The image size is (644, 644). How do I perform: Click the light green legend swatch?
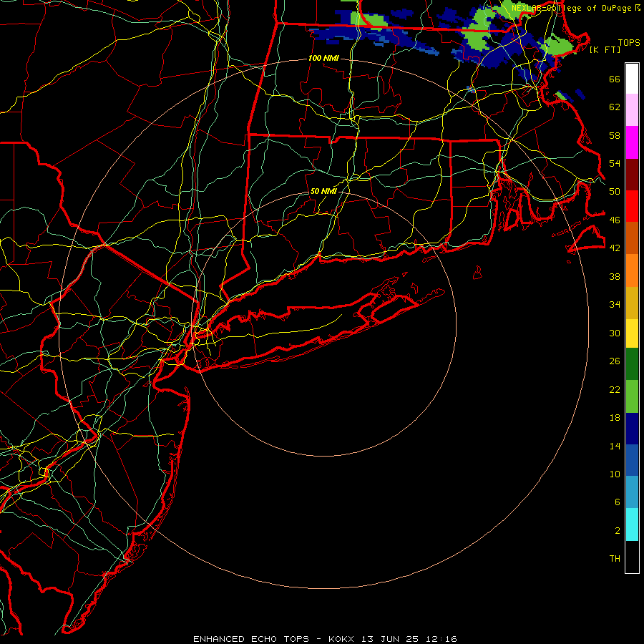(632, 396)
